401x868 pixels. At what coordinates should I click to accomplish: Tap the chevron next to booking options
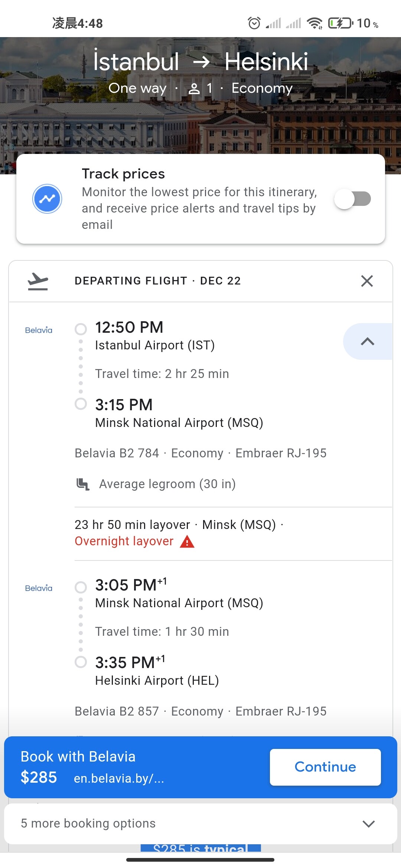click(368, 824)
